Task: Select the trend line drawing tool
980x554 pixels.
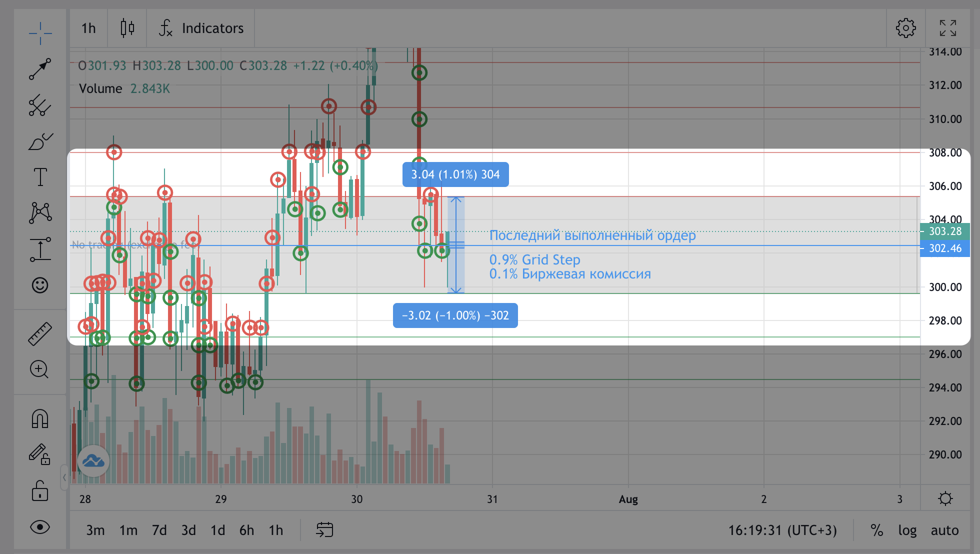Action: point(40,69)
